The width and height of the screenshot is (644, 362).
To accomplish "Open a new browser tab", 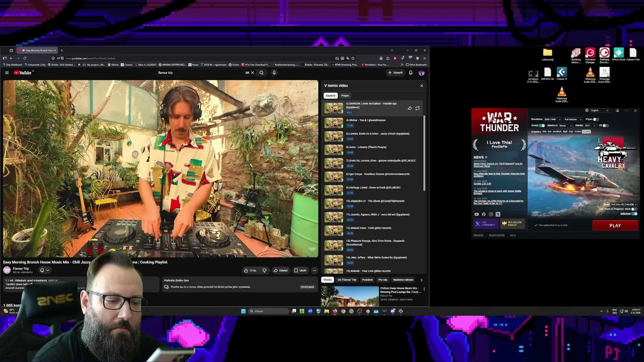I will [62, 50].
